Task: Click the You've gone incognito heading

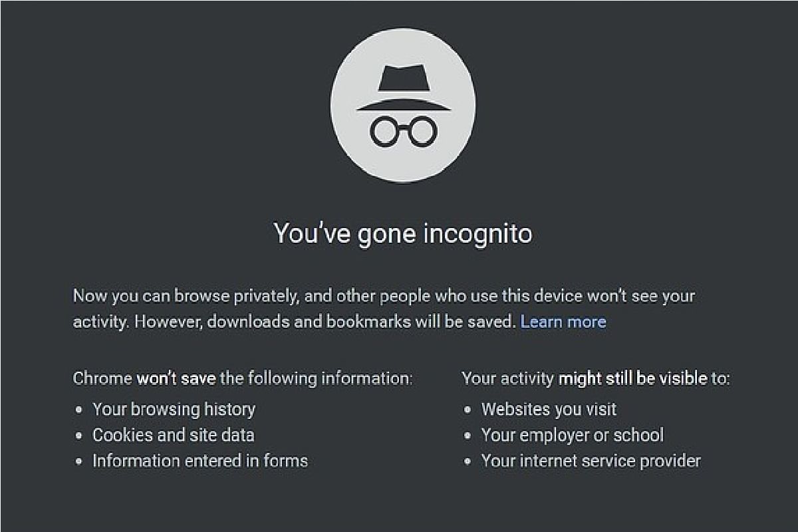Action: point(402,234)
